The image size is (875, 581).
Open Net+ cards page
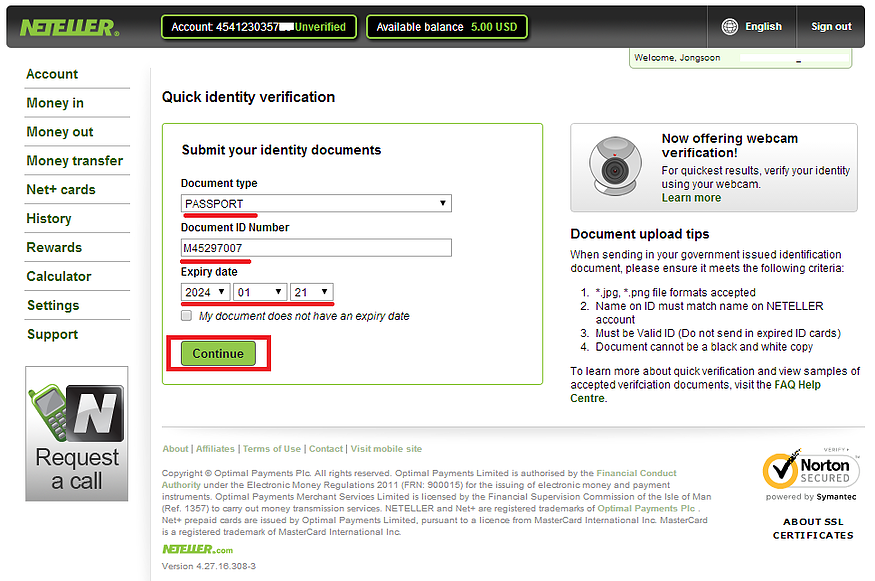61,190
